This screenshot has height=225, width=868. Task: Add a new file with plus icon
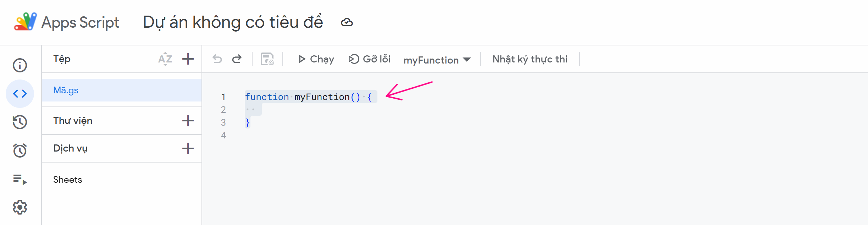[188, 59]
